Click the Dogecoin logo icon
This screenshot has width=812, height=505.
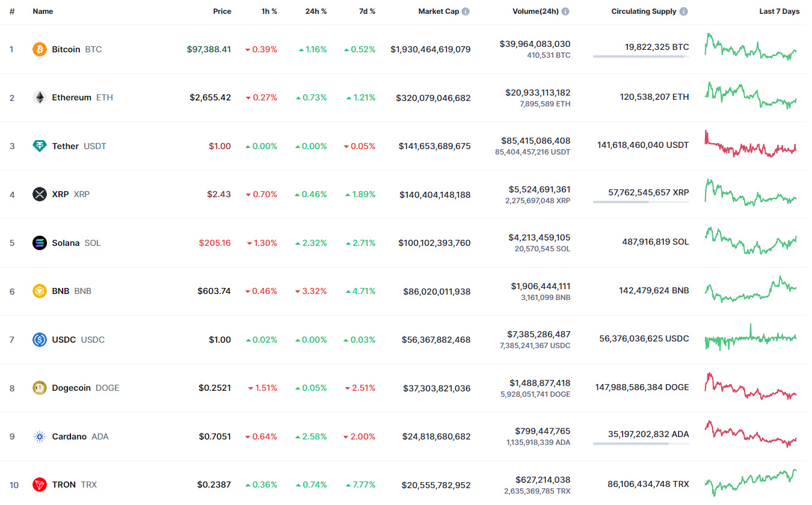(x=39, y=388)
